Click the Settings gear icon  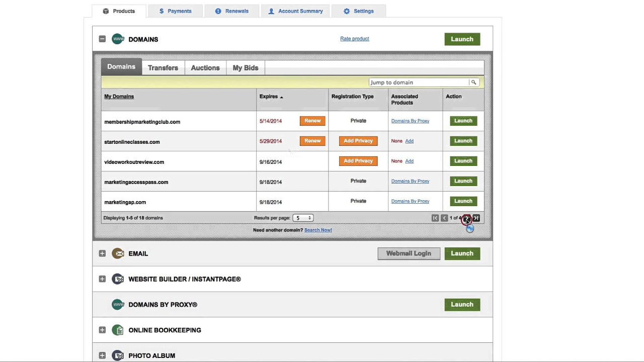coord(347,11)
